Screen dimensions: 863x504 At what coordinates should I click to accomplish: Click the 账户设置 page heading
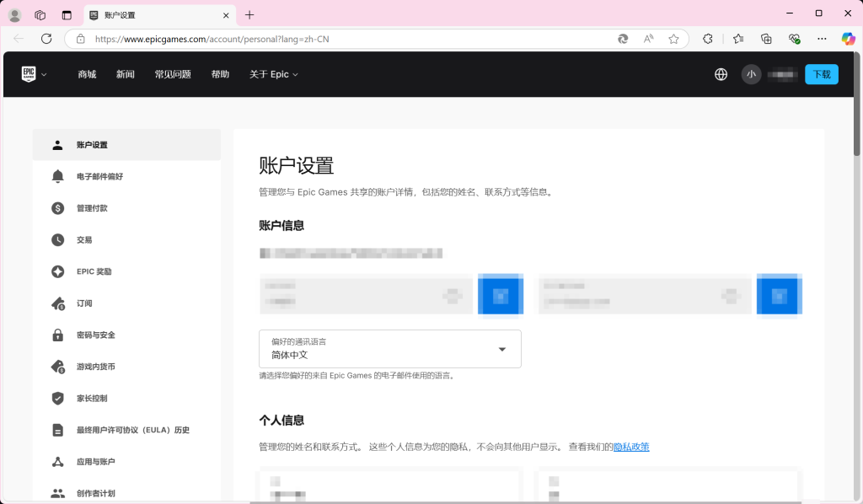point(296,166)
